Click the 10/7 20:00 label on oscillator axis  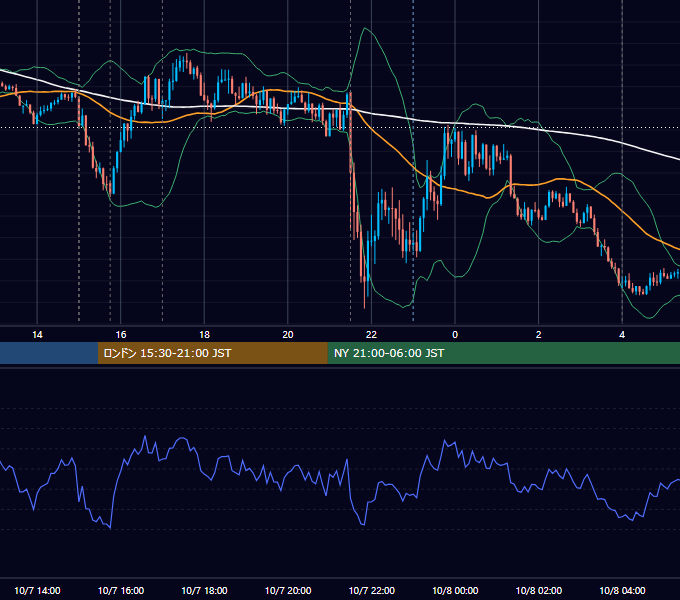[x=288, y=590]
